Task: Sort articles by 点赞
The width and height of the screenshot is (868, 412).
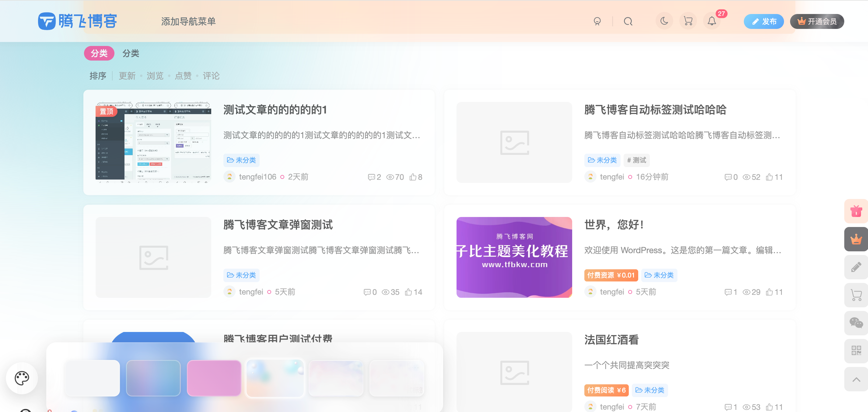Action: [x=183, y=76]
